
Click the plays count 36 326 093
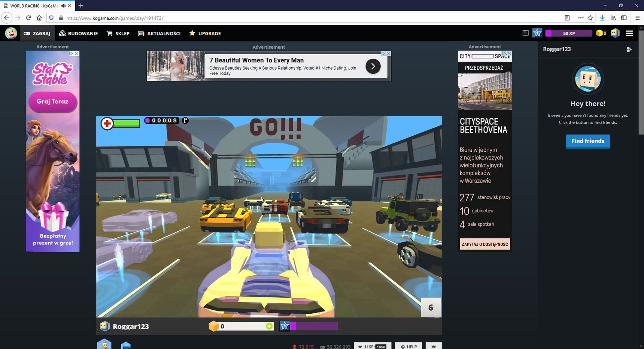click(x=335, y=347)
